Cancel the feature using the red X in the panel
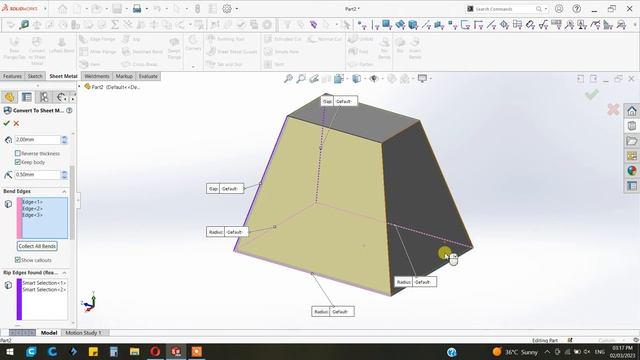 pyautogui.click(x=16, y=123)
